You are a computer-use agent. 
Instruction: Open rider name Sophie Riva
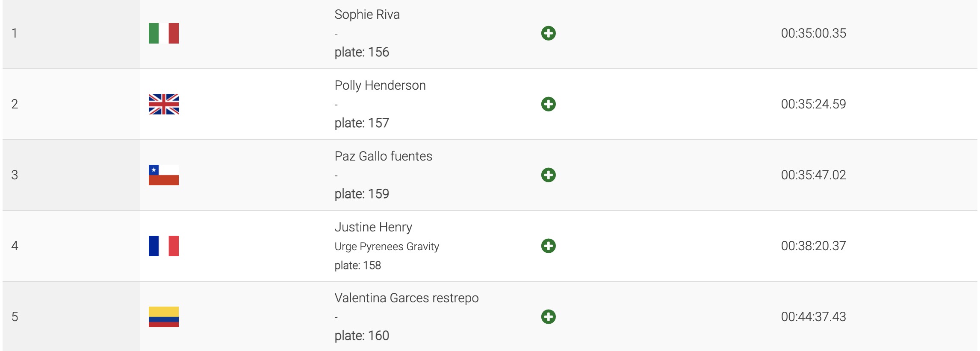pos(367,15)
